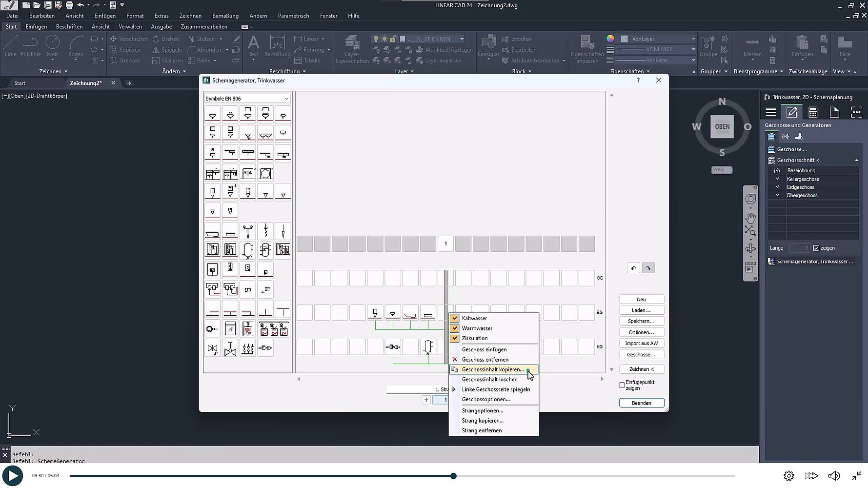Open the calculator icon in Trinkwasser panel

(x=813, y=112)
